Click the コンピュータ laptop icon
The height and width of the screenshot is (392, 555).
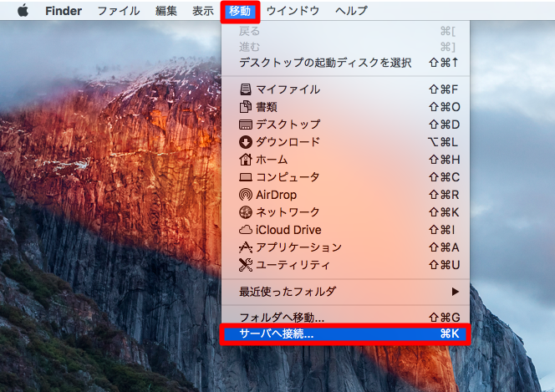(246, 177)
